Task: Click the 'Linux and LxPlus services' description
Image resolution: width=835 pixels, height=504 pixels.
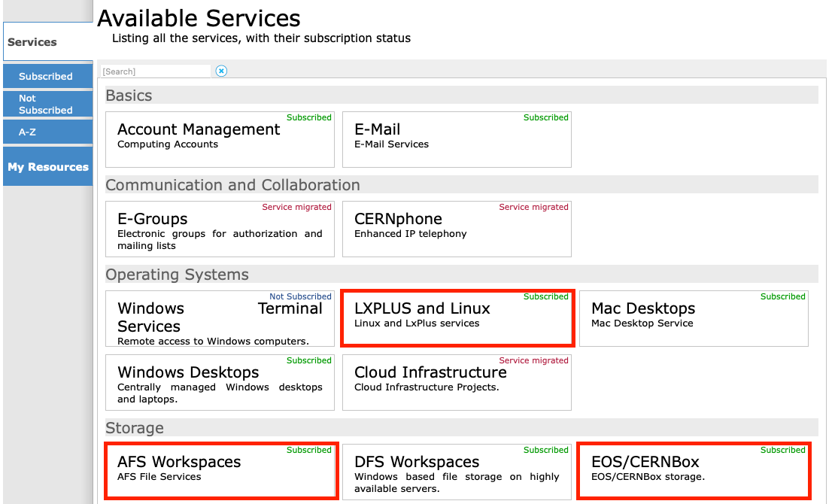Action: coord(417,323)
